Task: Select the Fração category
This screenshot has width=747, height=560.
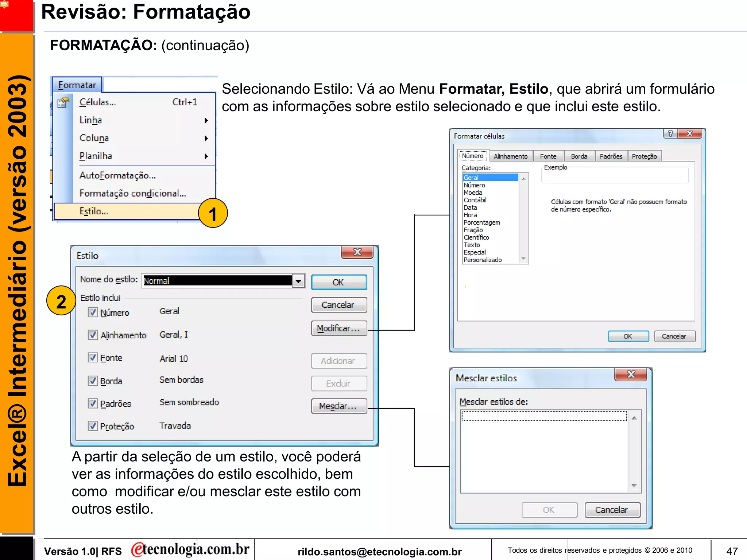Action: (x=490, y=230)
